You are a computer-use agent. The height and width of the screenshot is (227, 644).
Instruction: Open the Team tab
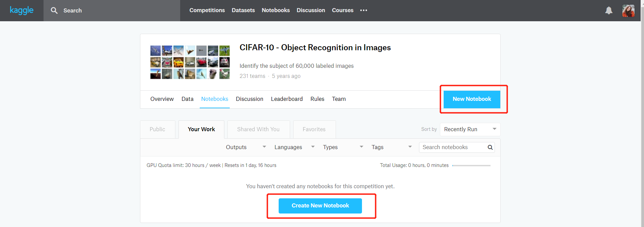tap(339, 99)
